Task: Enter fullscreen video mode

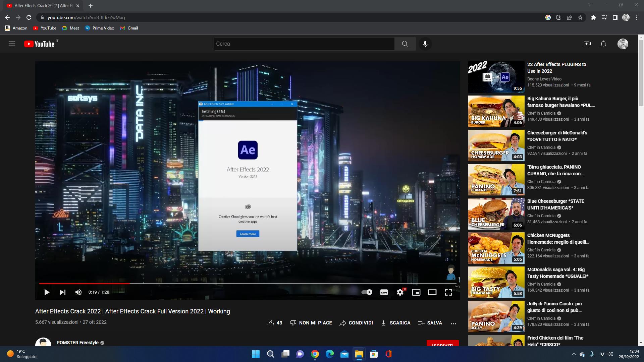Action: (x=448, y=292)
